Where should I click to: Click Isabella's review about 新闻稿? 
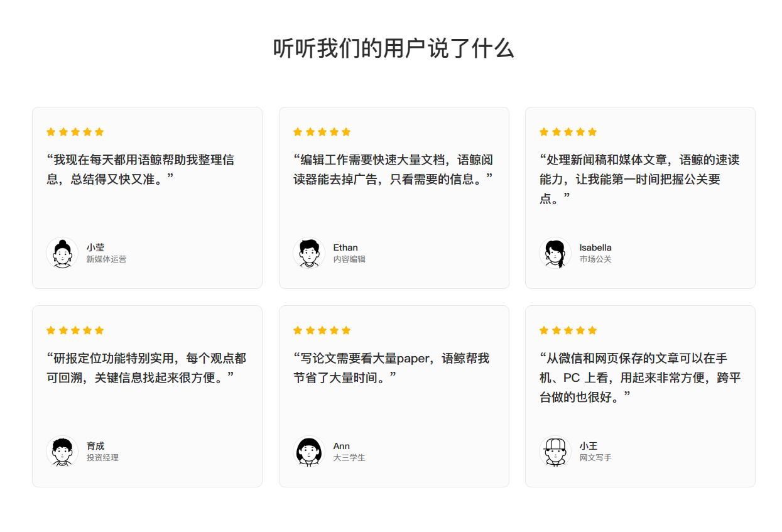pyautogui.click(x=639, y=179)
